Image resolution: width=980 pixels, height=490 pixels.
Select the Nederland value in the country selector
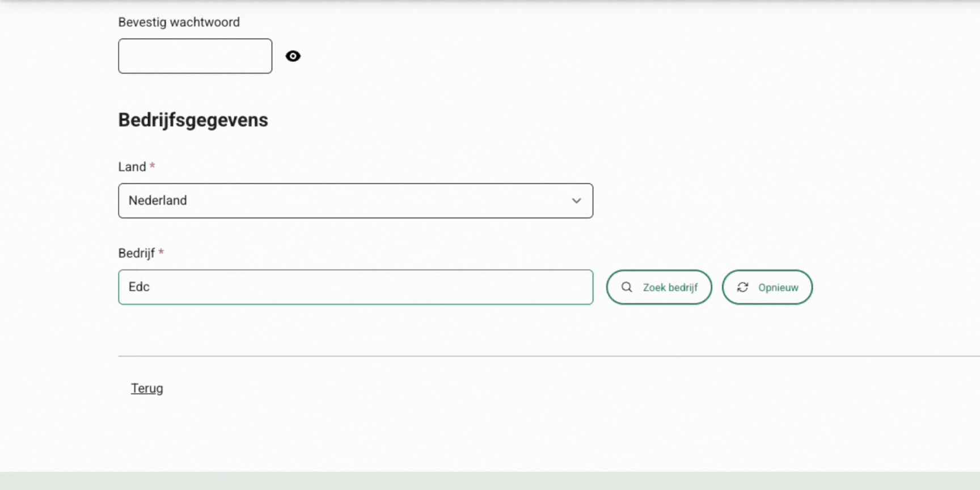(x=158, y=201)
